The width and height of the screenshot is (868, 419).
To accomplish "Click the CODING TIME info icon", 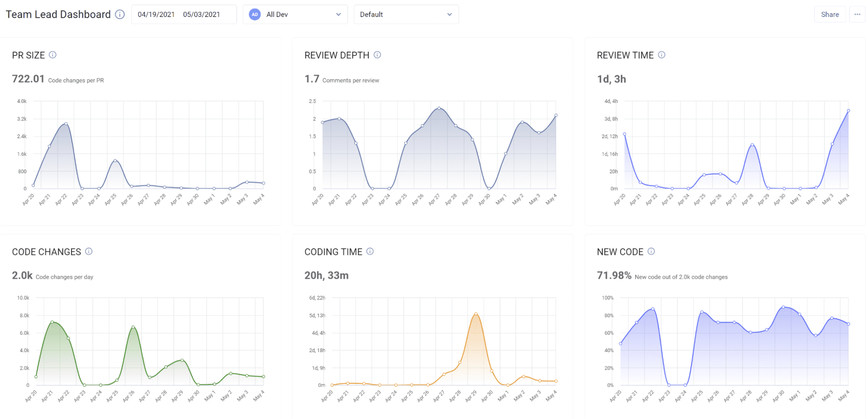I will pyautogui.click(x=370, y=251).
